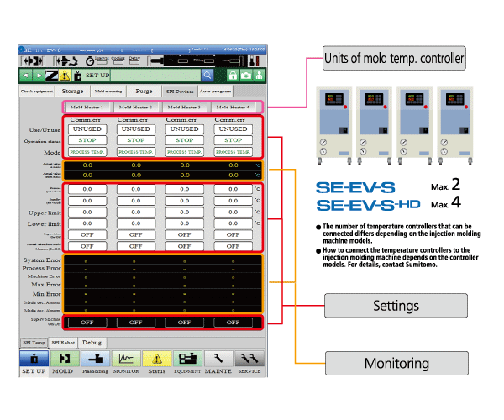Image resolution: width=504 pixels, height=420 pixels.
Task: Toggle Superv.Machine OFF for Mold Heater 2
Action: 135,323
